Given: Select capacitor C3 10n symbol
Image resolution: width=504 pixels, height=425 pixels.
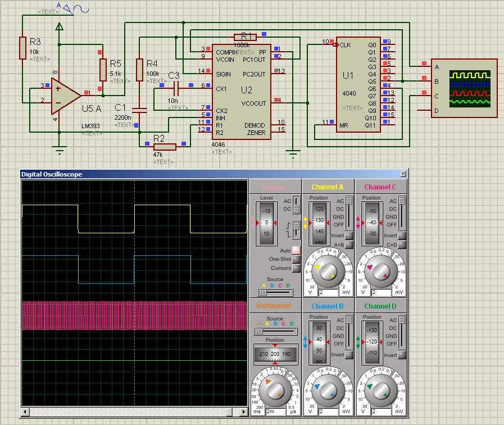Looking at the screenshot, I should click(x=176, y=88).
